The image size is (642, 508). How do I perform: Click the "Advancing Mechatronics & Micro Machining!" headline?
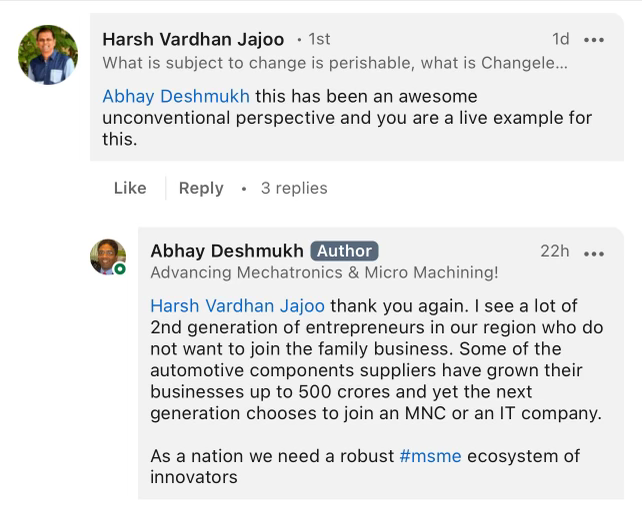coord(324,272)
